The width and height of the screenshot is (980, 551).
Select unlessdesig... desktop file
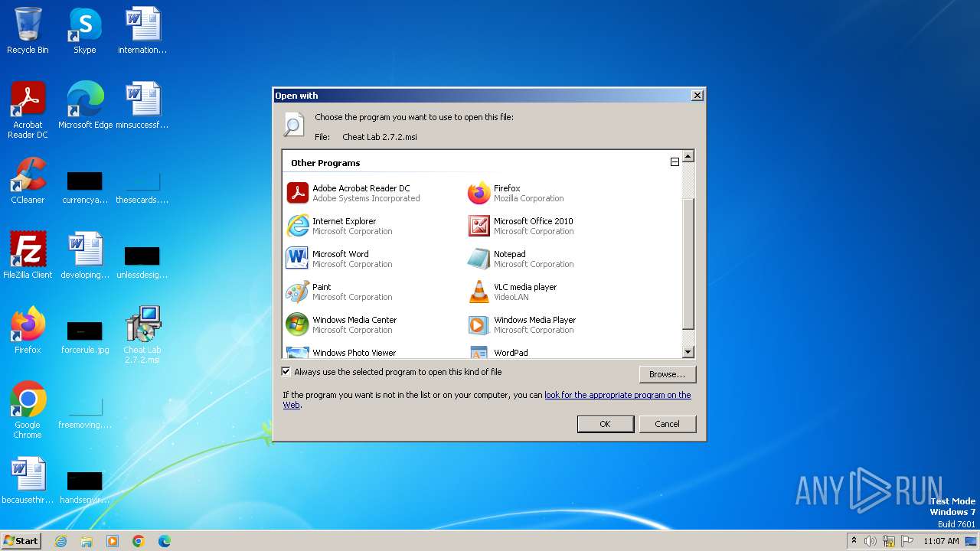point(142,262)
